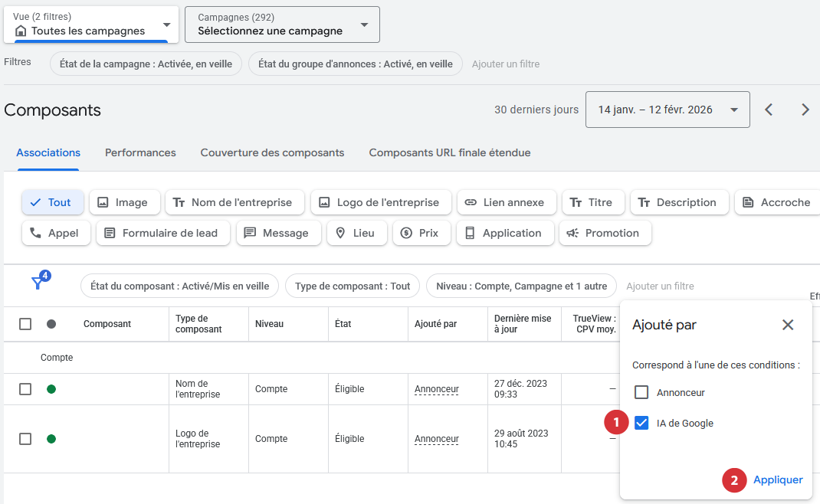The image size is (820, 504).
Task: Select the Prix price chip
Action: [420, 233]
